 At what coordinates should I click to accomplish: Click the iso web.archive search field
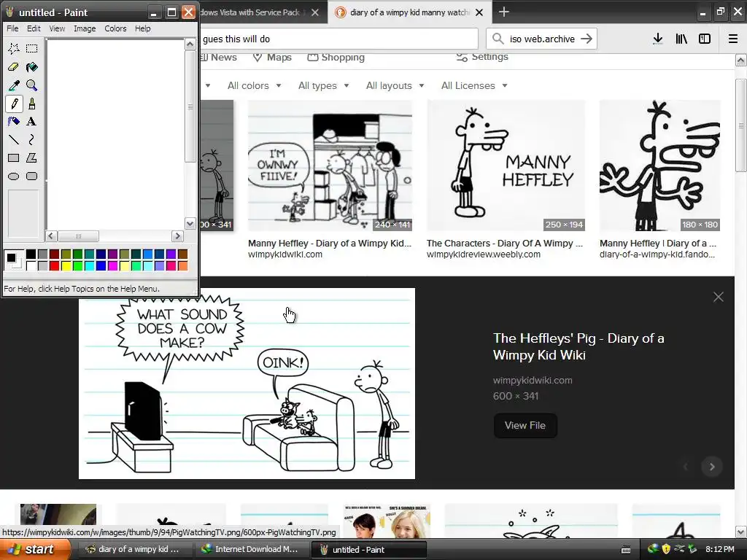coord(542,39)
